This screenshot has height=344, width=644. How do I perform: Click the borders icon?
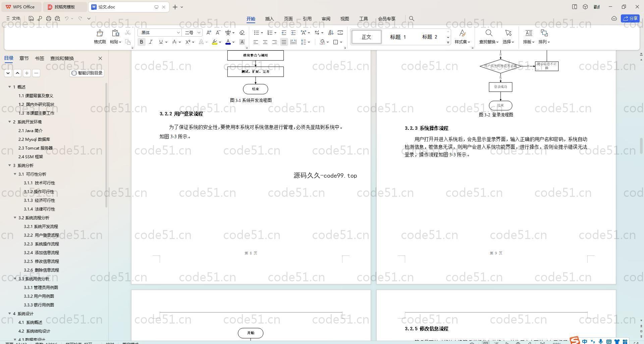(336, 42)
